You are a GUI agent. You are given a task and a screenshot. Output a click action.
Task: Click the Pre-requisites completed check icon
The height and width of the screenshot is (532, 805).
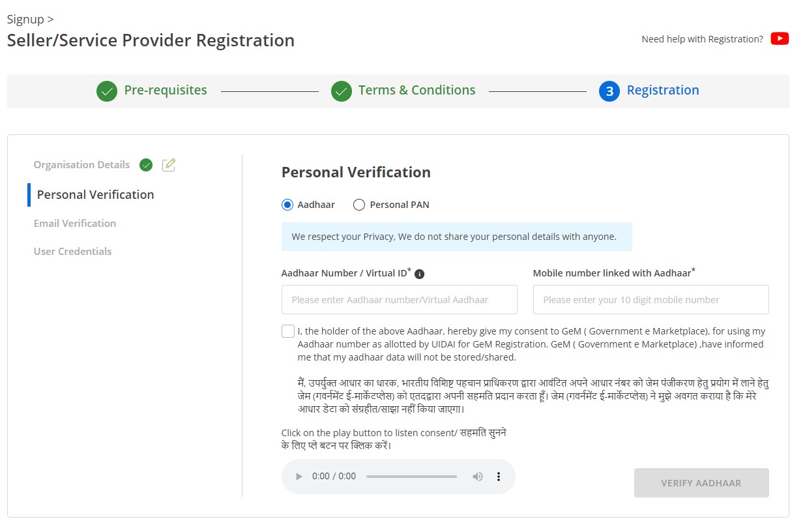tap(106, 91)
